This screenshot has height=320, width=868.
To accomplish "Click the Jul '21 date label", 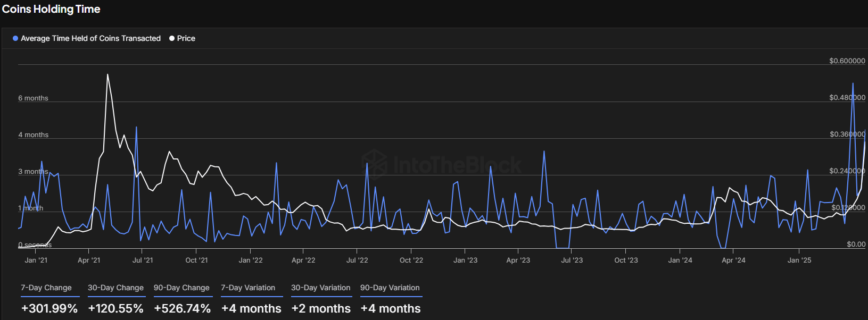I will click(143, 260).
